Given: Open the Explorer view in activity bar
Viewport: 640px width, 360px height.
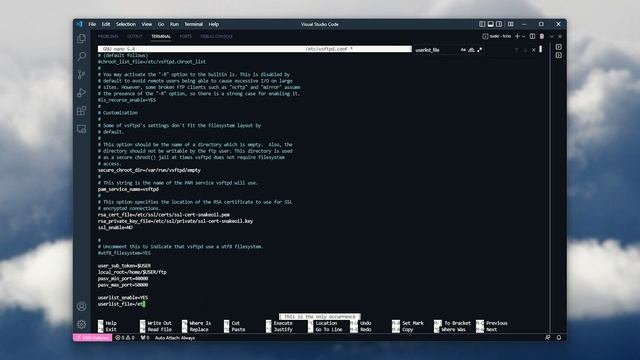Looking at the screenshot, I should [82, 38].
